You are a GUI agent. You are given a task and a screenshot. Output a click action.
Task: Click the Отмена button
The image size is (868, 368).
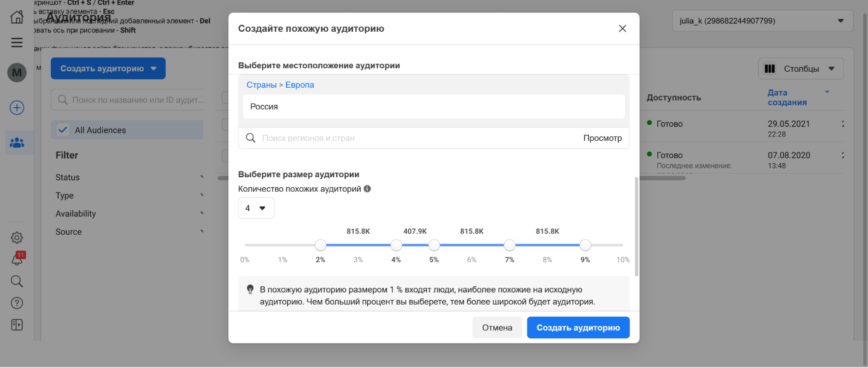(x=497, y=328)
